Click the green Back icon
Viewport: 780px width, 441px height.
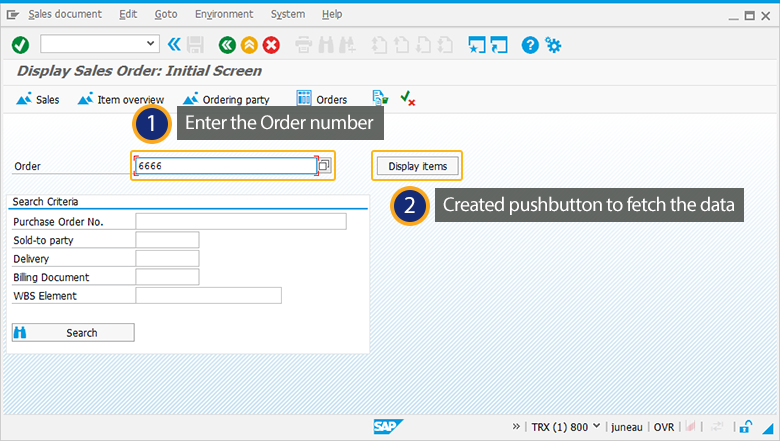(x=227, y=45)
